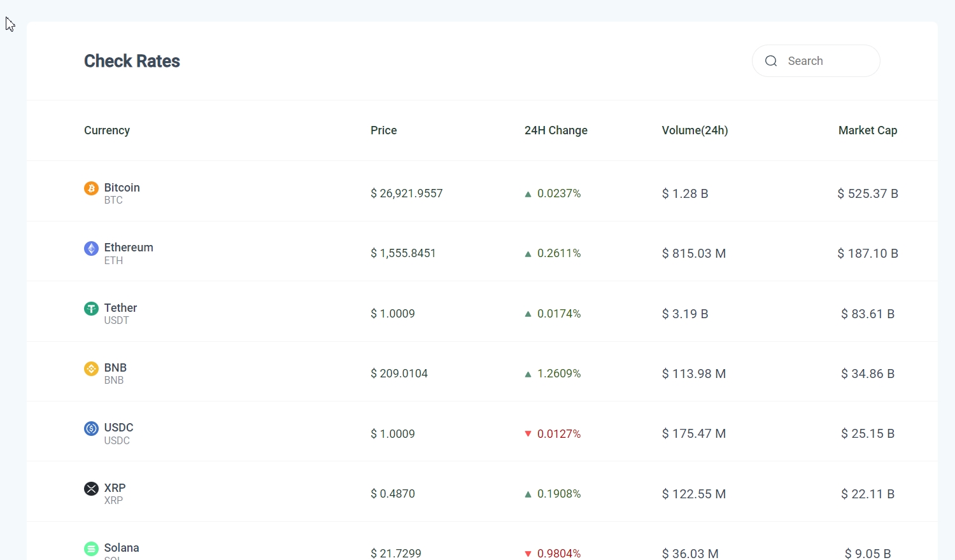Click BNB's green up arrow indicator
This screenshot has width=955, height=560.
click(528, 374)
